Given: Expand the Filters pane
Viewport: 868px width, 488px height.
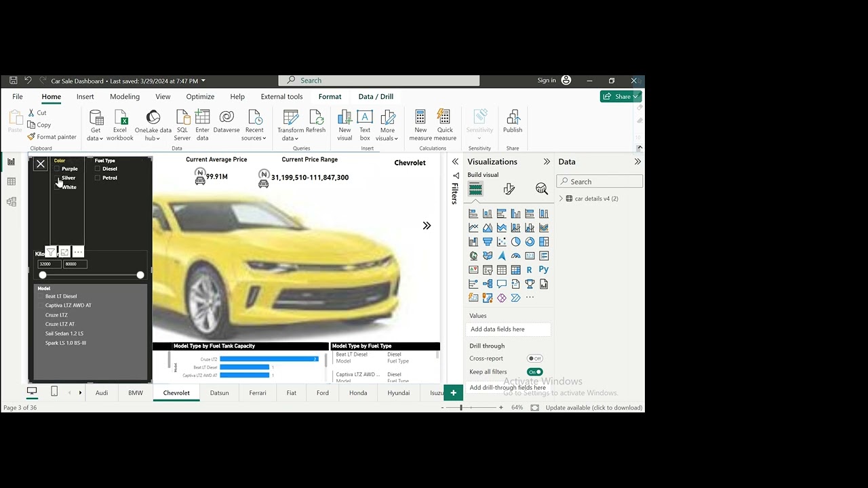Looking at the screenshot, I should 455,162.
